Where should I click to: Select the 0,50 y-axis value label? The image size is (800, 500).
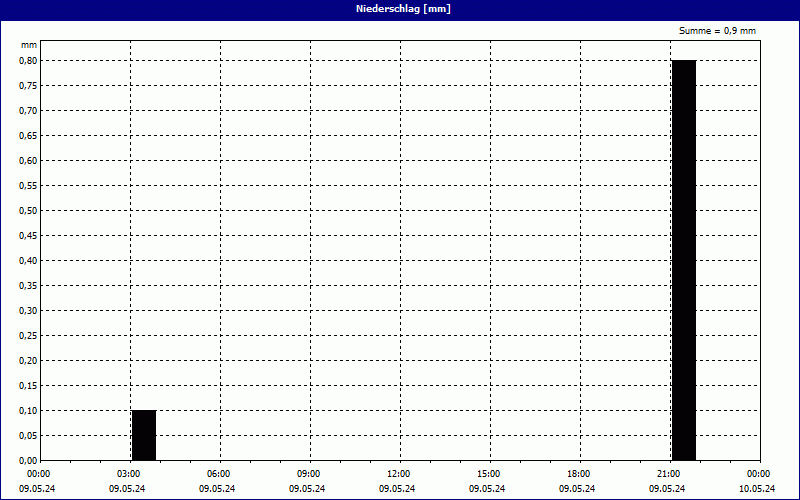tap(27, 210)
